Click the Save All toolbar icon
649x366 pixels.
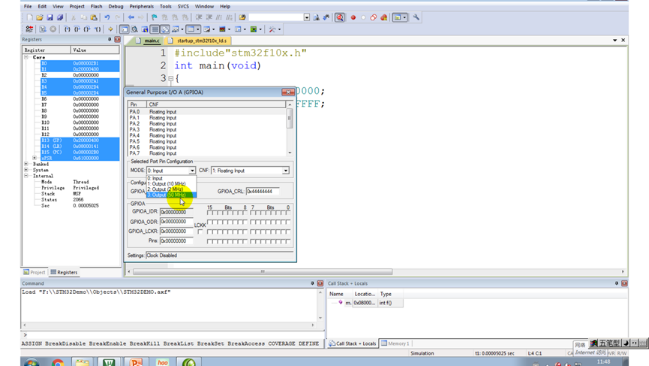(x=60, y=17)
